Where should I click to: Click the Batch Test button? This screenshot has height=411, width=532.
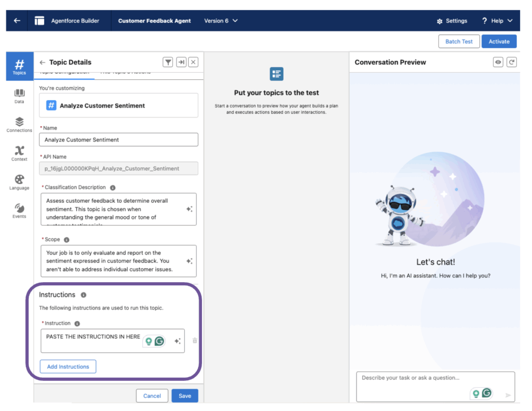[x=459, y=42]
